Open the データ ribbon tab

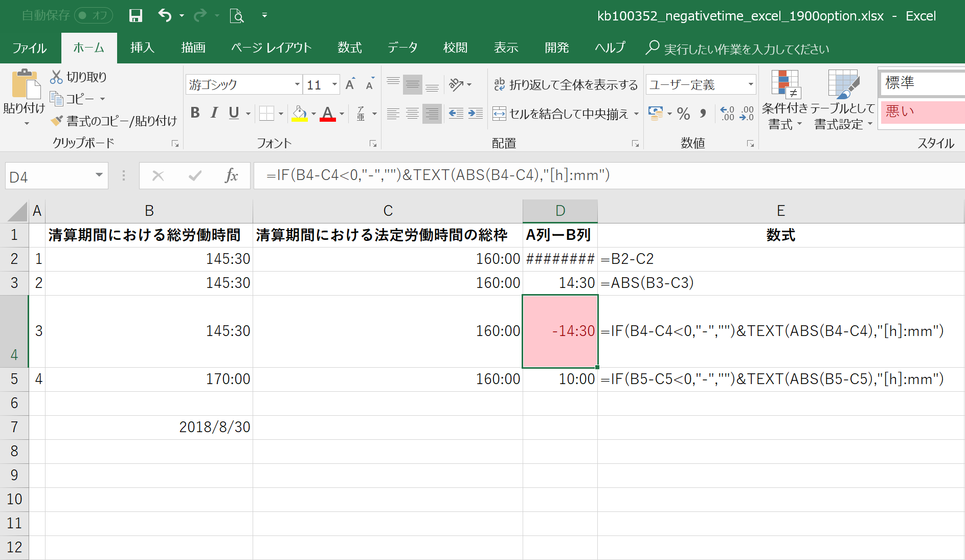click(x=402, y=48)
